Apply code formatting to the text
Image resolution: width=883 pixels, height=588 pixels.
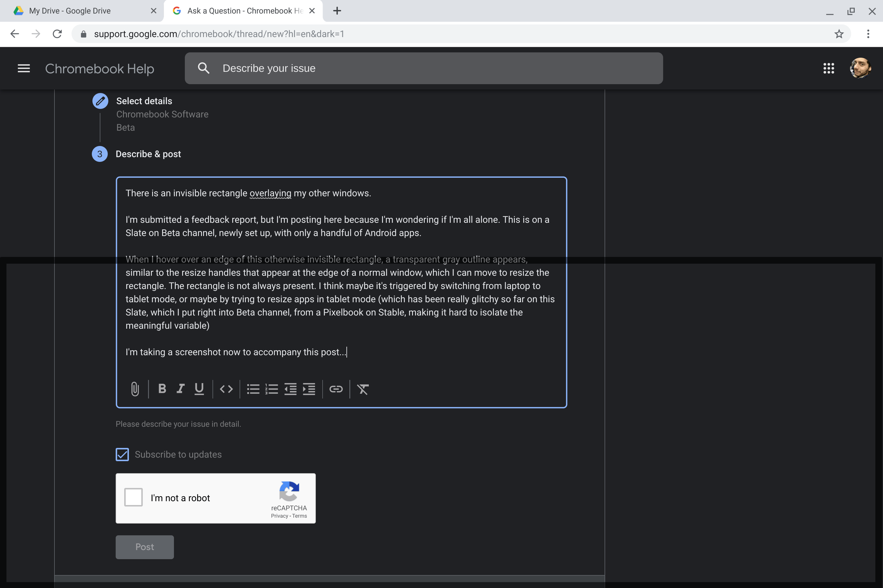click(226, 389)
